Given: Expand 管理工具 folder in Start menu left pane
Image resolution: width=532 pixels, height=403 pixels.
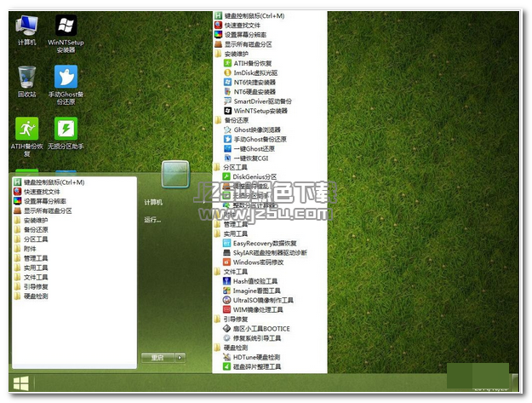Looking at the screenshot, I should [x=31, y=258].
